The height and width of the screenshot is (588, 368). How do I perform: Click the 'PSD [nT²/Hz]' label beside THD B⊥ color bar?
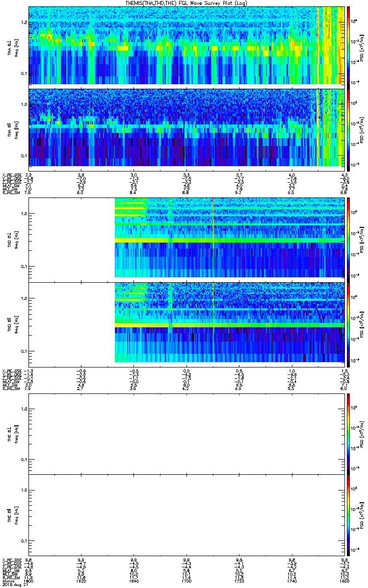point(362,240)
